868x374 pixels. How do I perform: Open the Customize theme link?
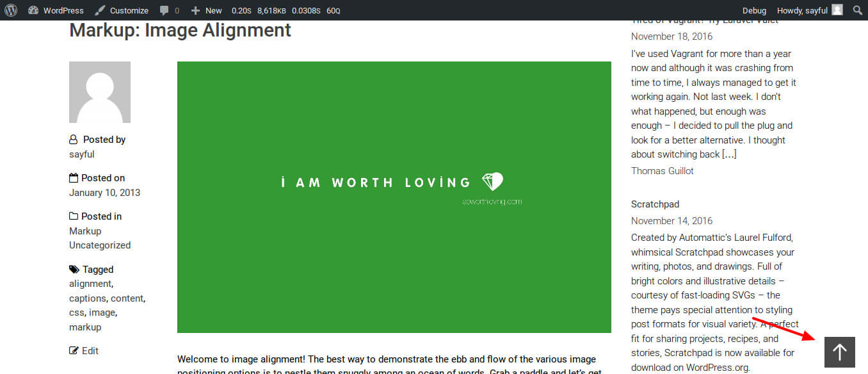click(x=121, y=10)
